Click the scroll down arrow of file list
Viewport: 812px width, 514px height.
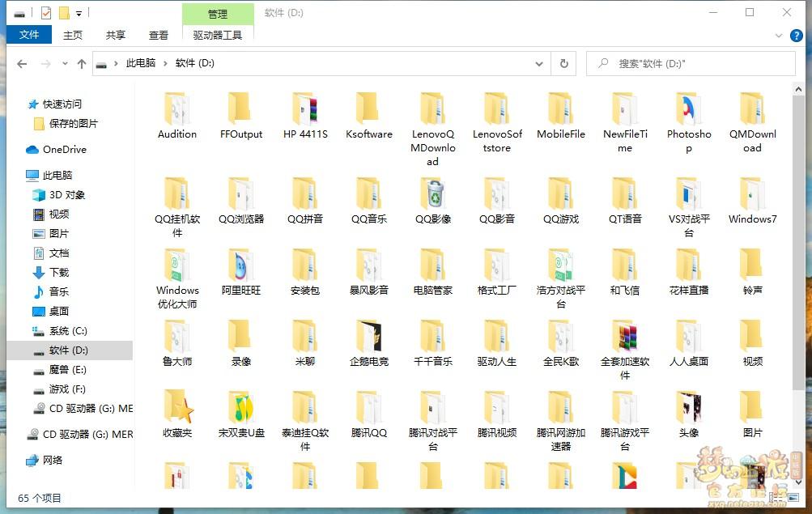(798, 482)
